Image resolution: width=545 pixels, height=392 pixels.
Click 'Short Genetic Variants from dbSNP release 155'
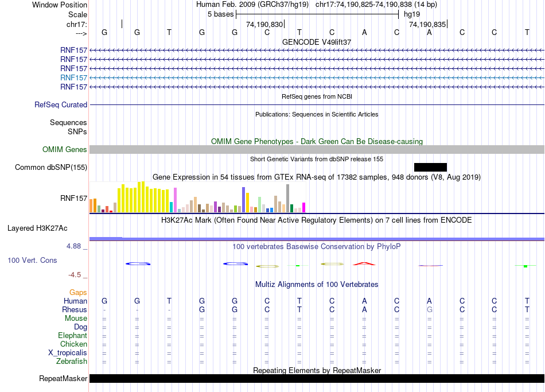coord(317,159)
